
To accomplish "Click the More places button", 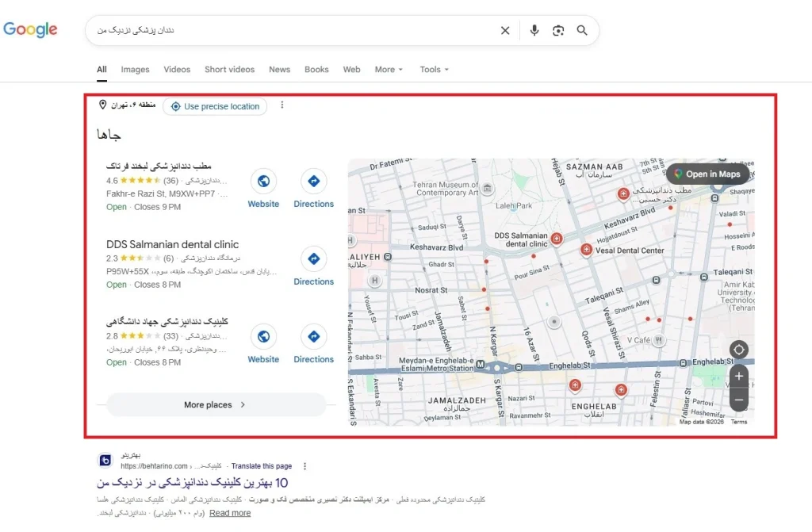I will [x=216, y=404].
